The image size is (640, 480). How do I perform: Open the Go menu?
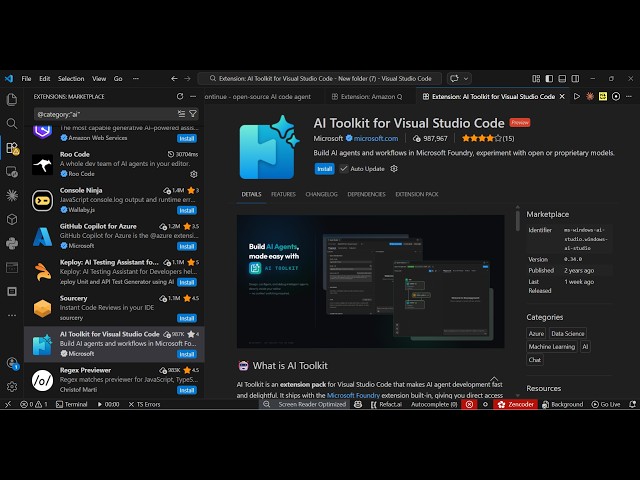click(x=118, y=78)
